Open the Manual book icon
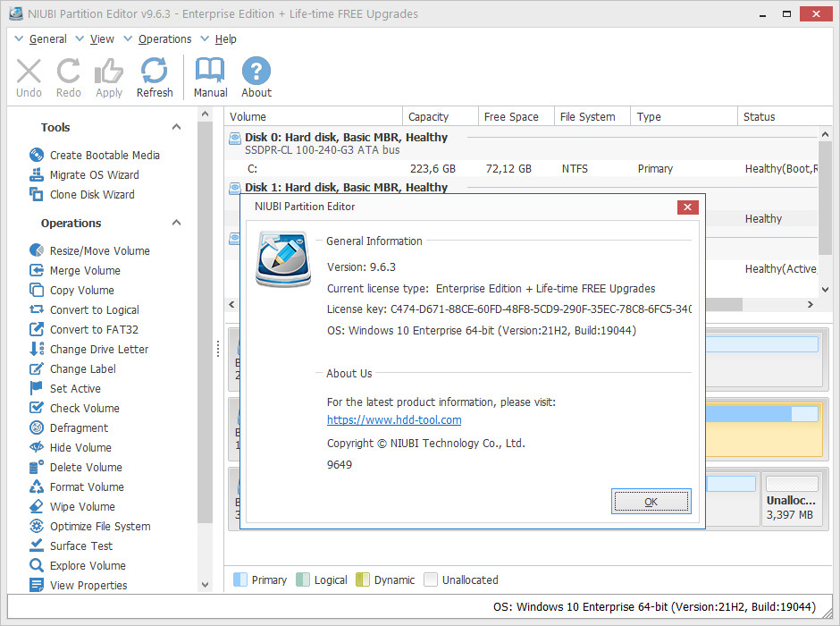This screenshot has height=626, width=840. pyautogui.click(x=210, y=71)
